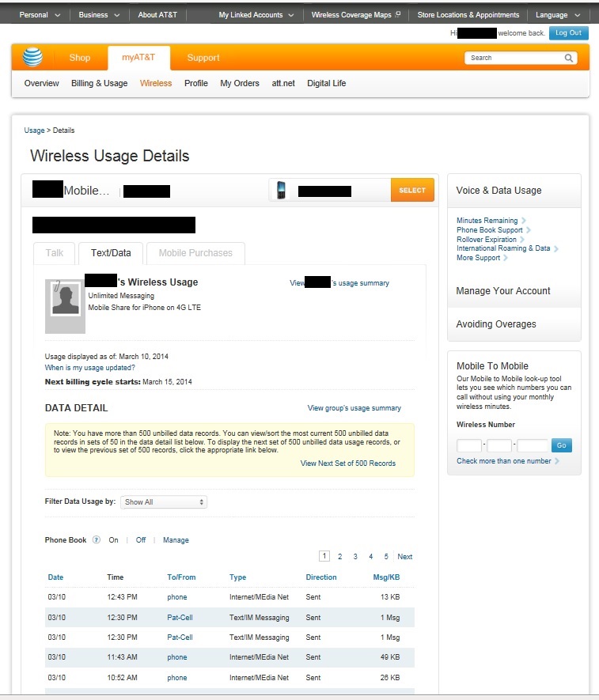
Task: Expand the Personal dropdown menu
Action: [x=40, y=15]
